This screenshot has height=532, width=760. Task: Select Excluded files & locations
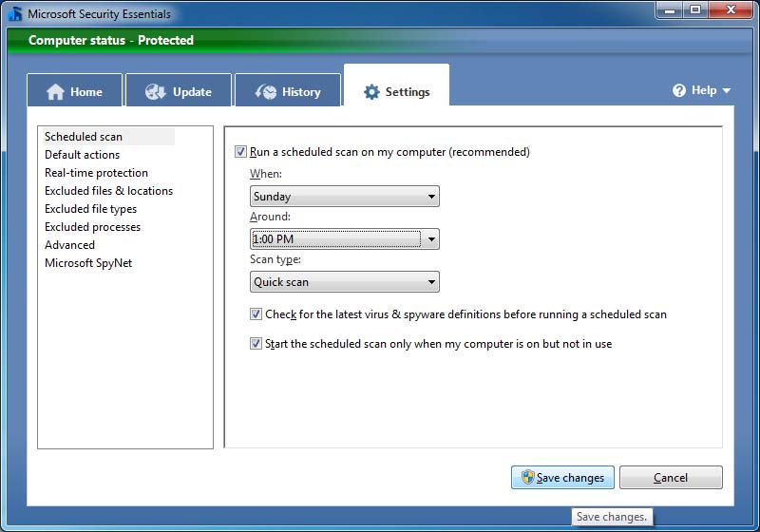click(108, 190)
